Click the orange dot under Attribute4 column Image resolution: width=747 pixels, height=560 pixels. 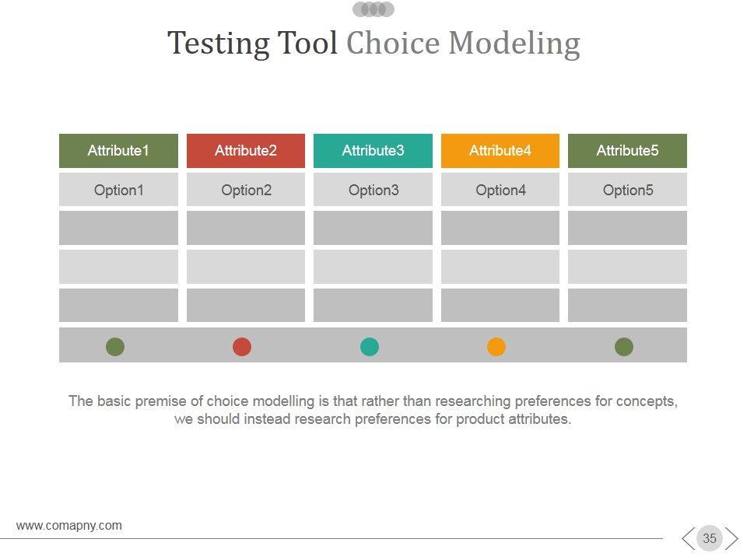pos(496,347)
